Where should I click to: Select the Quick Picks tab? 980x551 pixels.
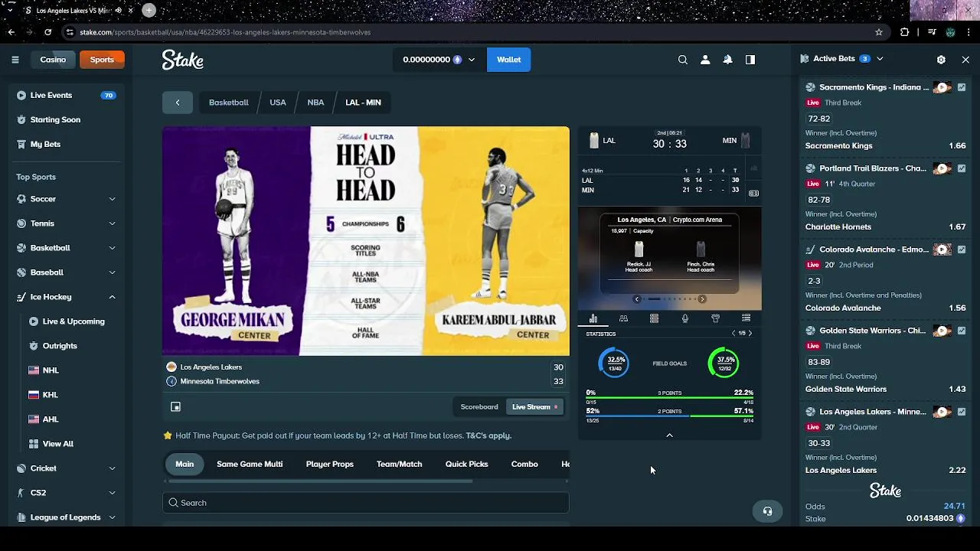(466, 465)
